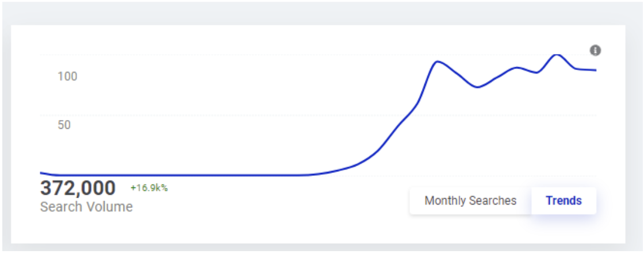Click the green +16.9k% change indicator
Image resolution: width=644 pixels, height=254 pixels.
(149, 188)
